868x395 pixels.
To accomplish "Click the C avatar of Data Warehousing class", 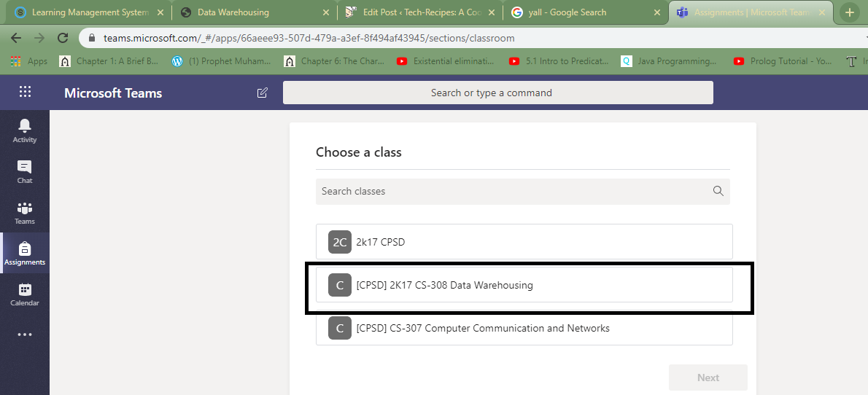I will click(x=340, y=285).
